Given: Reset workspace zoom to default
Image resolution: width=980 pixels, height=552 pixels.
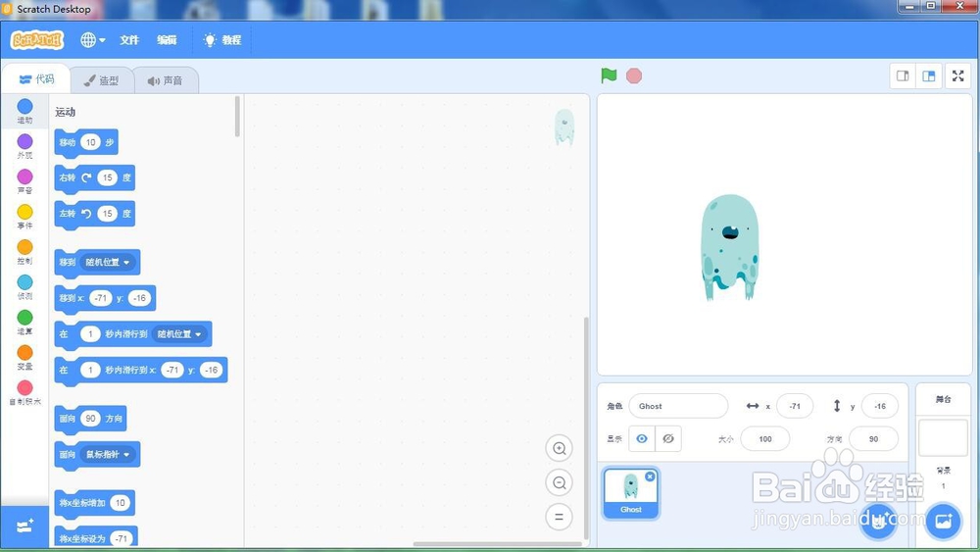Looking at the screenshot, I should pyautogui.click(x=560, y=517).
